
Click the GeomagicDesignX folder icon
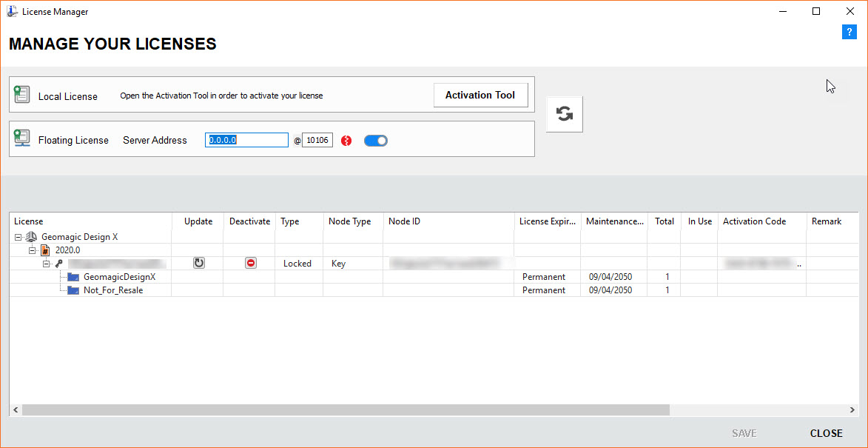tap(73, 276)
